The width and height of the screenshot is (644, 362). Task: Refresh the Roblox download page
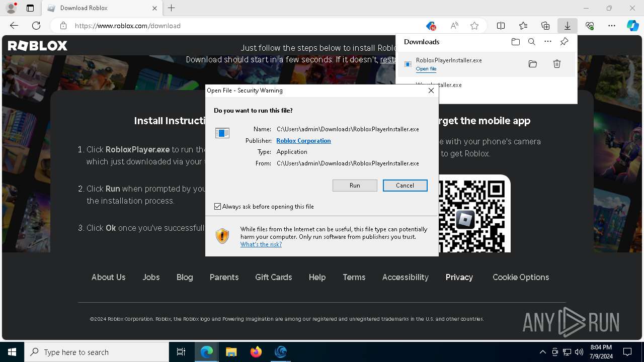coord(36,26)
